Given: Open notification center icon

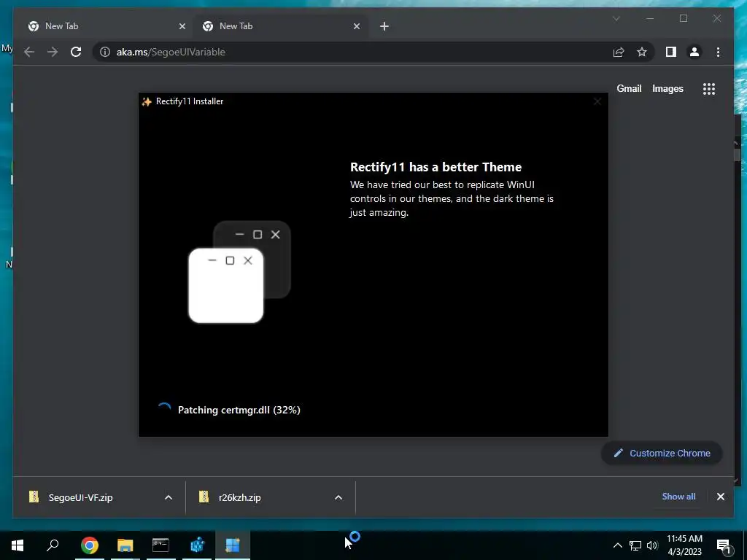Looking at the screenshot, I should point(724,545).
